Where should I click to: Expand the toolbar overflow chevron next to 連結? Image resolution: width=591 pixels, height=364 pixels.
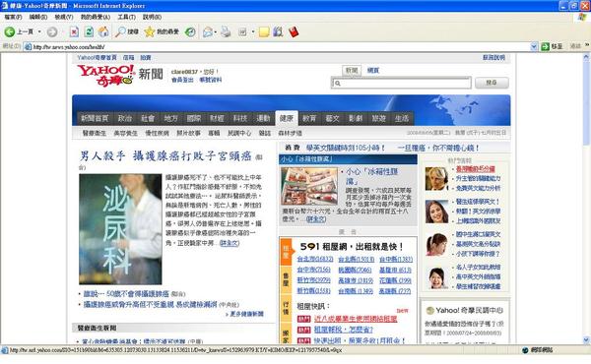tap(587, 45)
